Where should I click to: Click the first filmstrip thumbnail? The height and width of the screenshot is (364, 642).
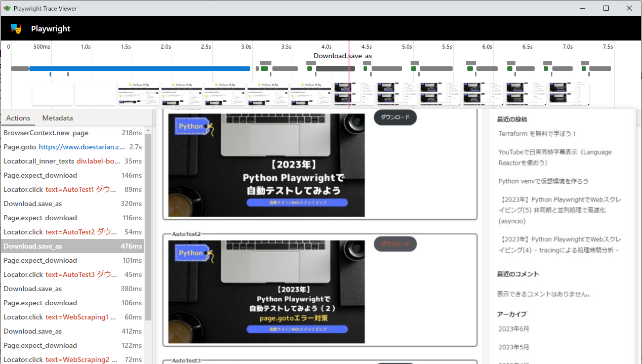52,94
